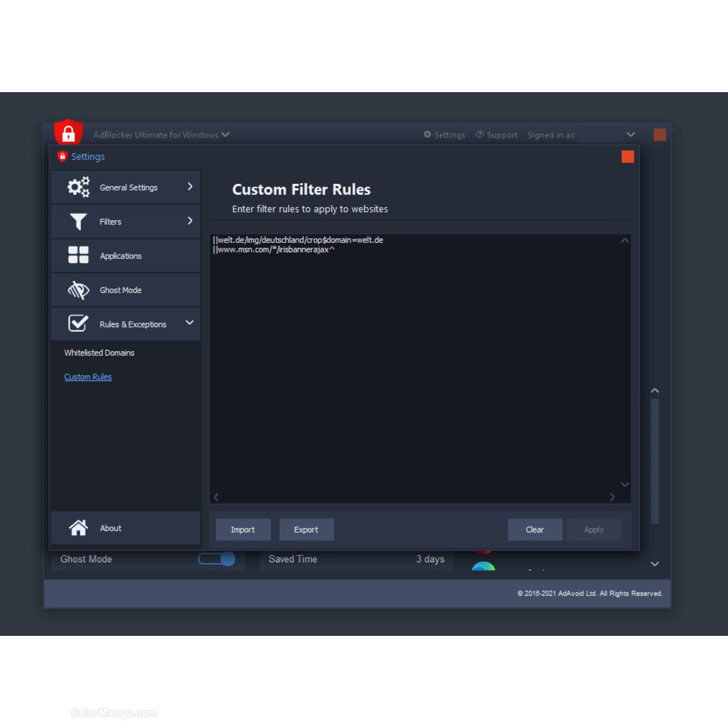Select Whitelisted Domains submenu entry
Viewport: 728px width, 728px height.
tap(99, 353)
